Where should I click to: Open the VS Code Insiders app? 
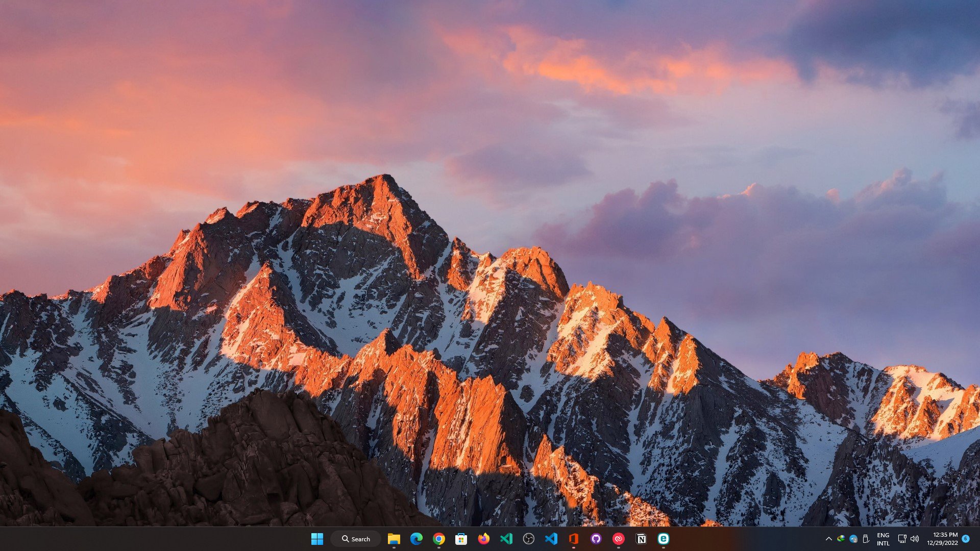tap(505, 539)
